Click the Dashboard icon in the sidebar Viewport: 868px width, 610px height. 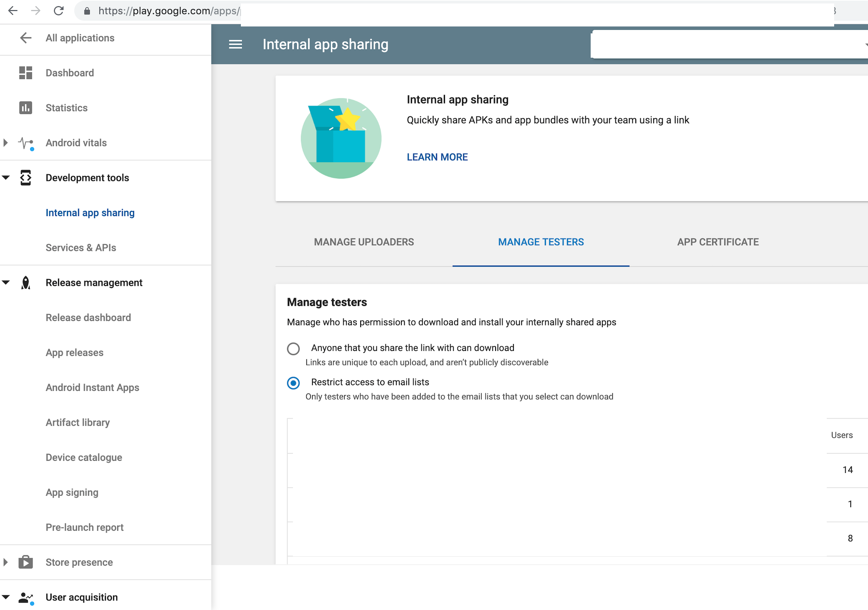[26, 72]
